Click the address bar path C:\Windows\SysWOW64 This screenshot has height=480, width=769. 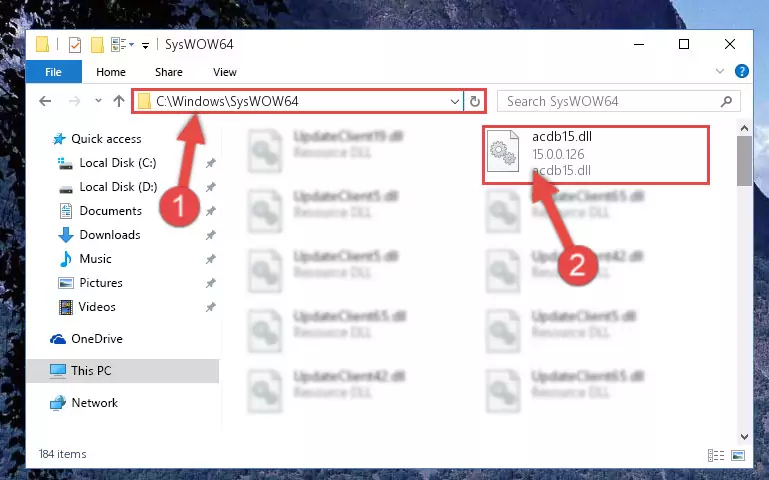[x=227, y=101]
